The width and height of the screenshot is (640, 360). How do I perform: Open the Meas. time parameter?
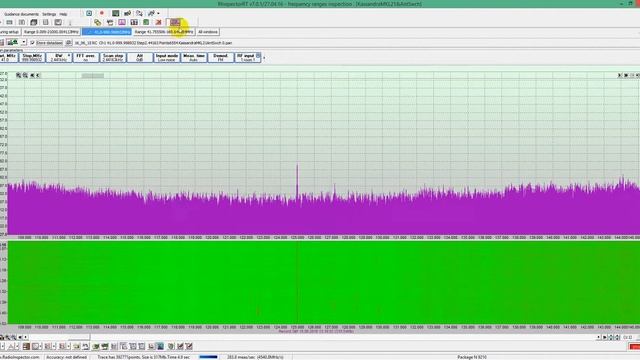click(x=194, y=58)
